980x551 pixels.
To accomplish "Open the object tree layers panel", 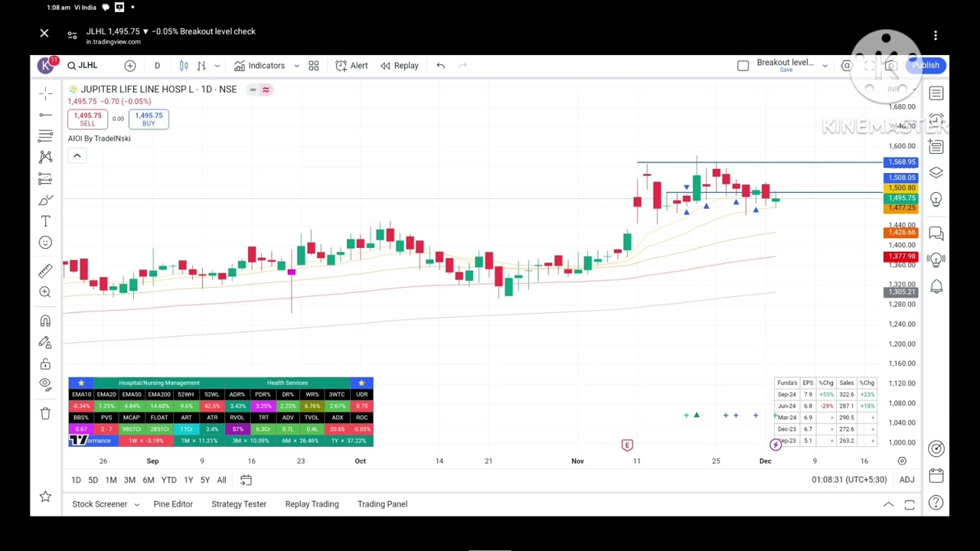I will tap(936, 173).
